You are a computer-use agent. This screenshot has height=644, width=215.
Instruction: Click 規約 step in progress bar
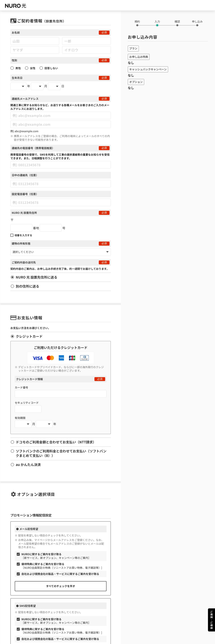click(x=137, y=23)
